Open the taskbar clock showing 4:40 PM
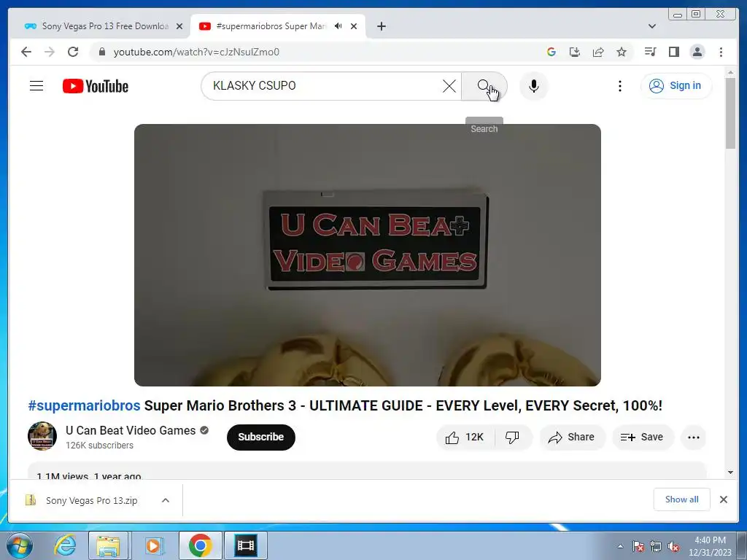 (710, 546)
